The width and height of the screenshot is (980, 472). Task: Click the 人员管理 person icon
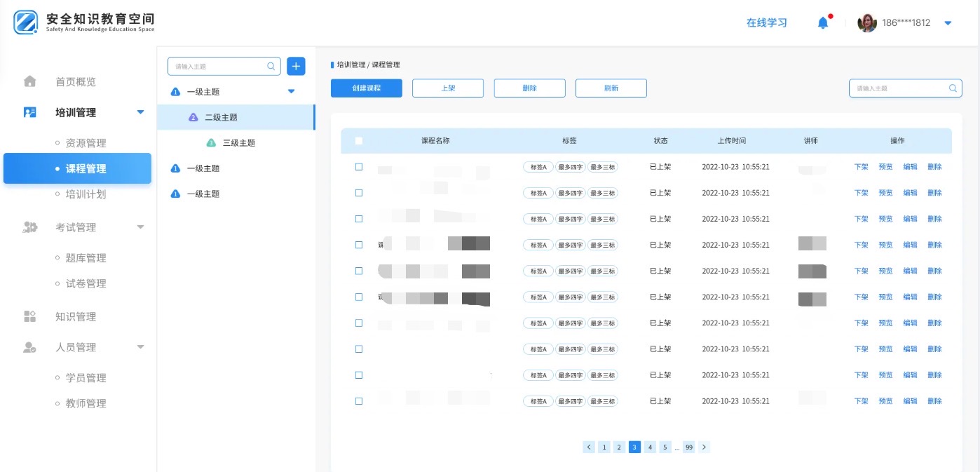30,347
